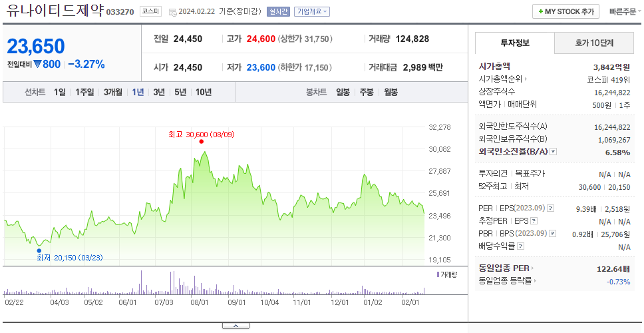This screenshot has height=333, width=644.
Task: Click the 9.39배 PER value
Action: tap(587, 209)
